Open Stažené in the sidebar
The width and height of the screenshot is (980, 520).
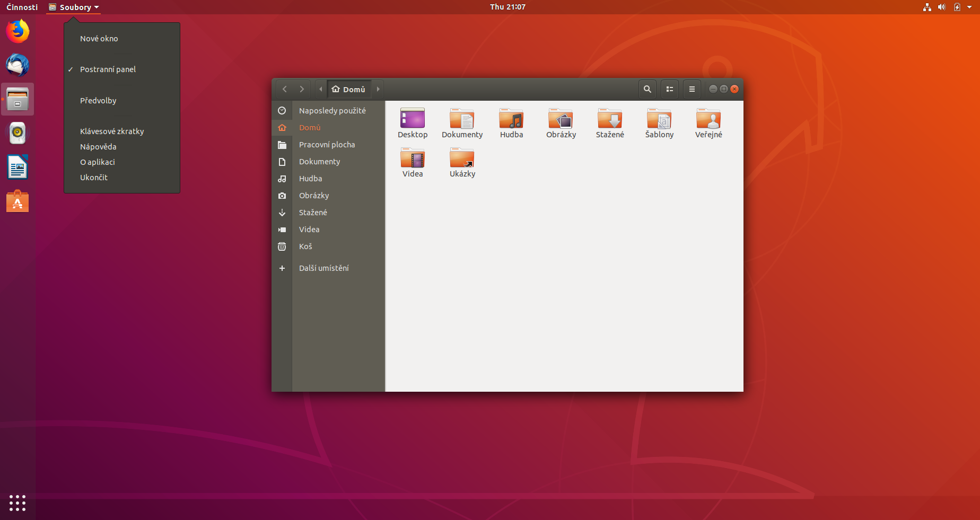pos(329,213)
